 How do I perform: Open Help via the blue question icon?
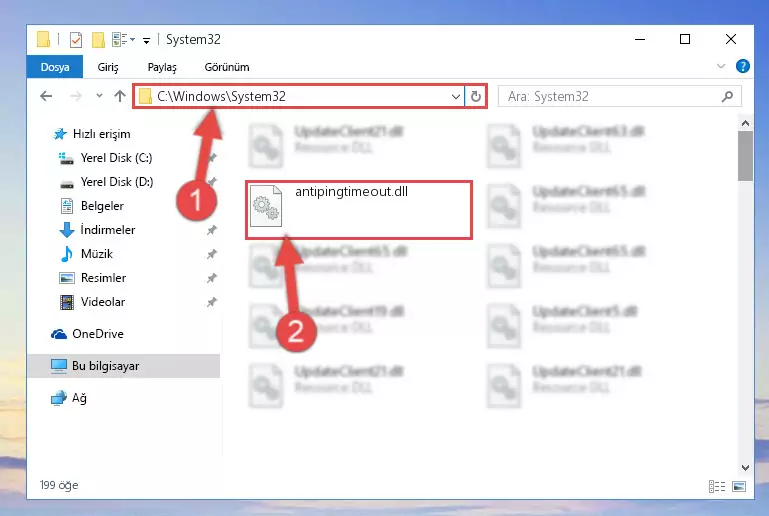click(x=743, y=66)
